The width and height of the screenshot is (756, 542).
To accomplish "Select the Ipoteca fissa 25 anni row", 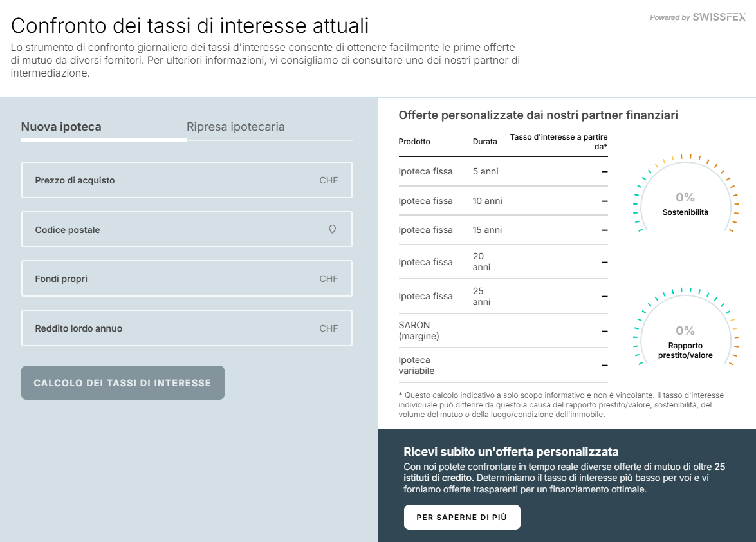I will point(503,297).
